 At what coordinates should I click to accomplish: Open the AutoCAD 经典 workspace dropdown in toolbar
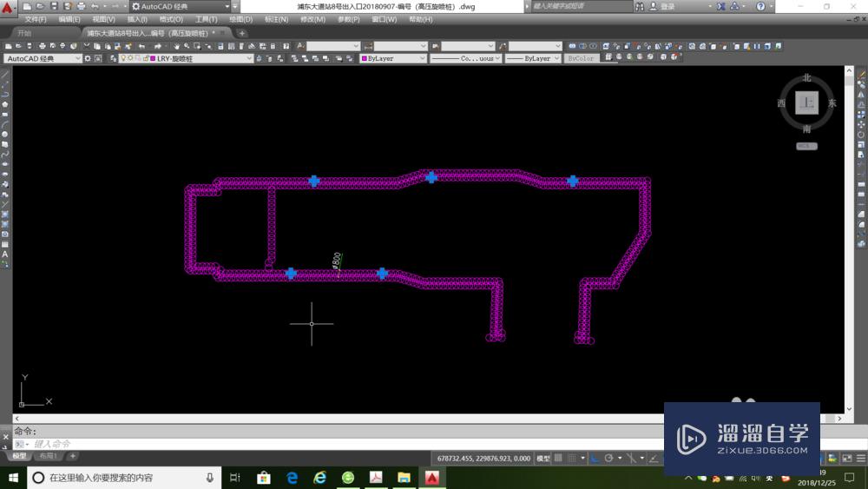[x=43, y=58]
